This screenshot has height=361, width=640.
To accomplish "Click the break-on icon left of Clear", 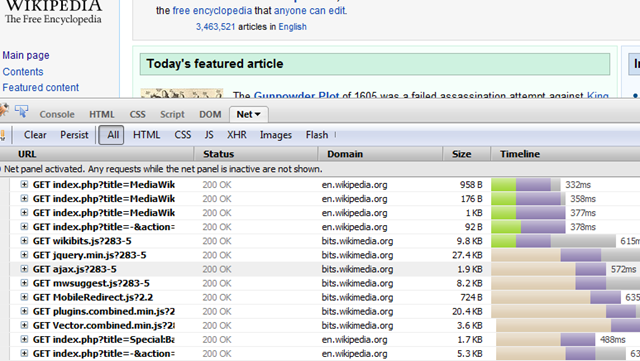I will pyautogui.click(x=2, y=135).
